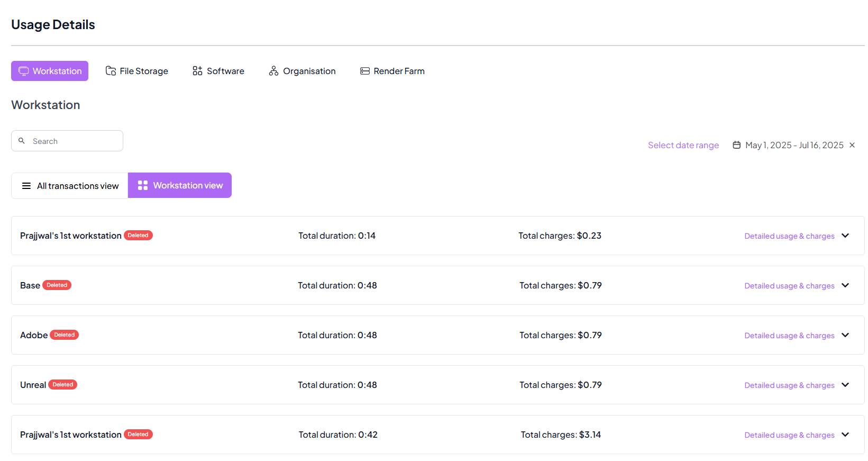
Task: Expand the Unreal workstation row chevron
Action: (845, 385)
